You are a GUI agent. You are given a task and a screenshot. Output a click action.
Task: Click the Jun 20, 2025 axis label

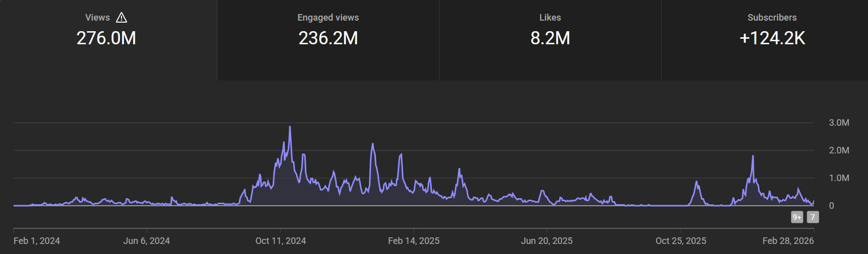tap(547, 241)
